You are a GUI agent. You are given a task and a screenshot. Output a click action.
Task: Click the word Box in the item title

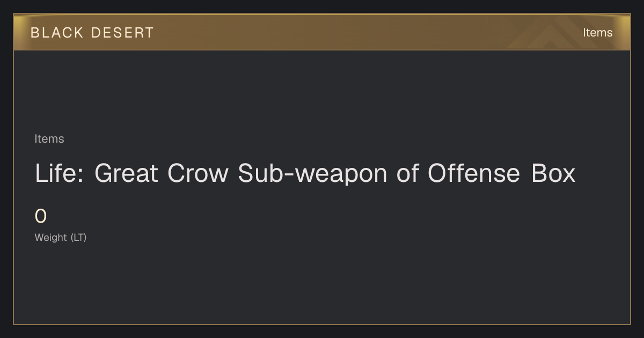pyautogui.click(x=553, y=173)
